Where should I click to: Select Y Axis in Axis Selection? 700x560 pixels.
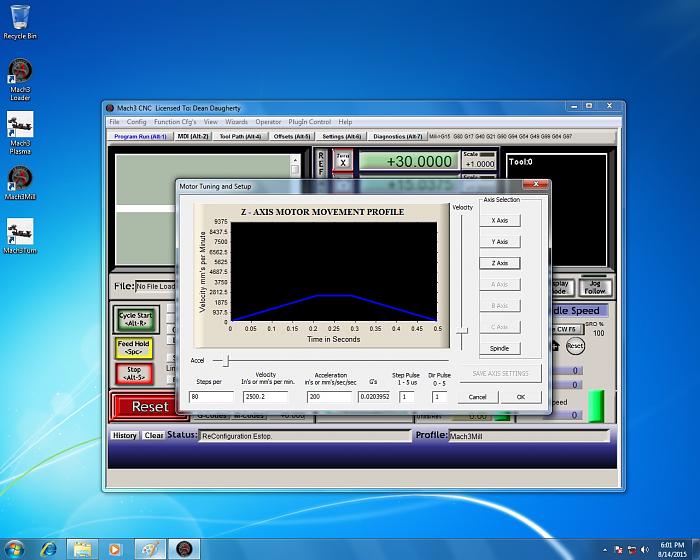500,242
